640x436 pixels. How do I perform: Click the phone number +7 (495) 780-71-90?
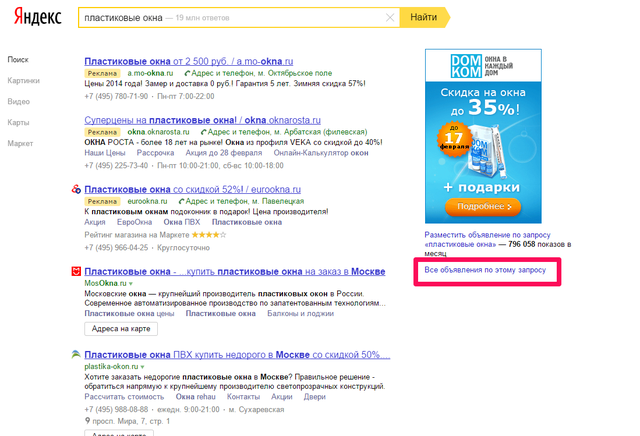pos(116,97)
